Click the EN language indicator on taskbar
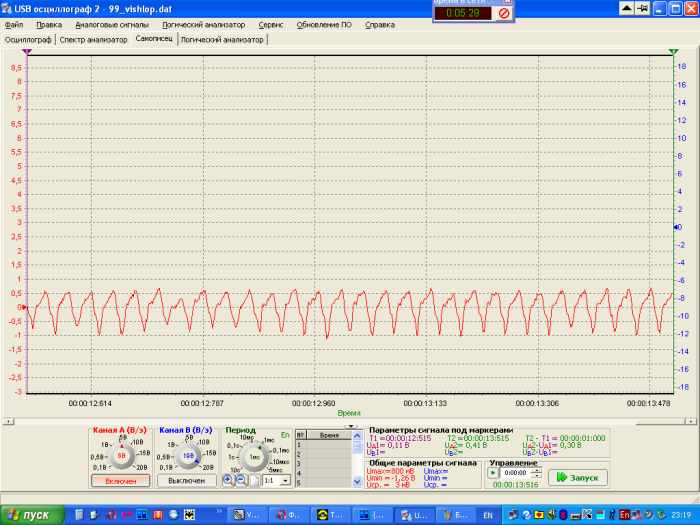Image resolution: width=700 pixels, height=525 pixels. point(488,516)
